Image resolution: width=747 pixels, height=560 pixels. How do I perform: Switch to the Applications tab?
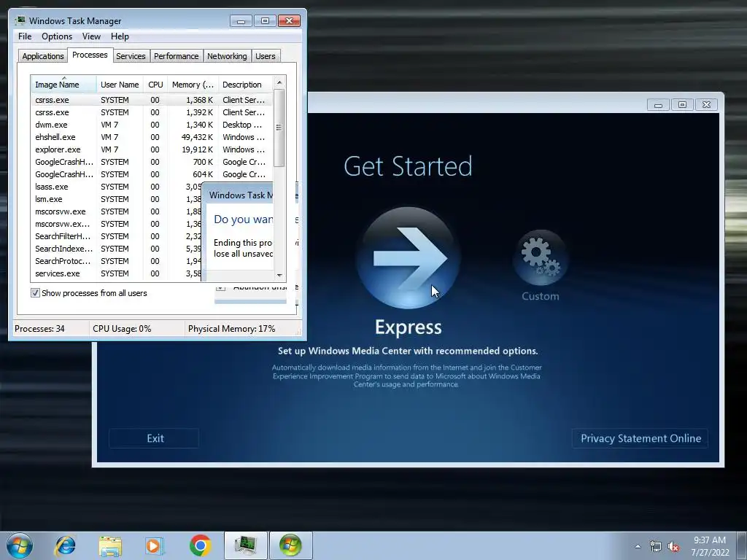click(43, 56)
